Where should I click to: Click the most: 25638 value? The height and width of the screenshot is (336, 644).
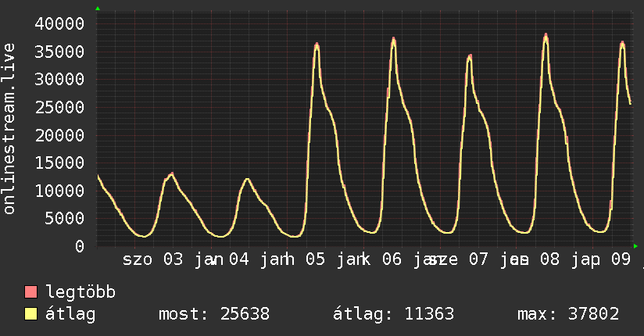[214, 314]
